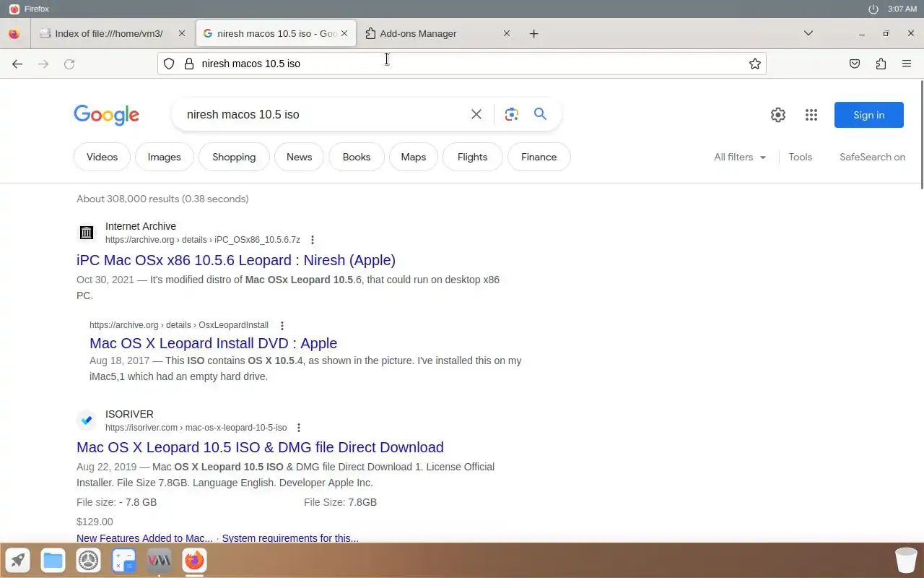Click the Firefox View pinned tab icon
The image size is (924, 578).
[14, 33]
